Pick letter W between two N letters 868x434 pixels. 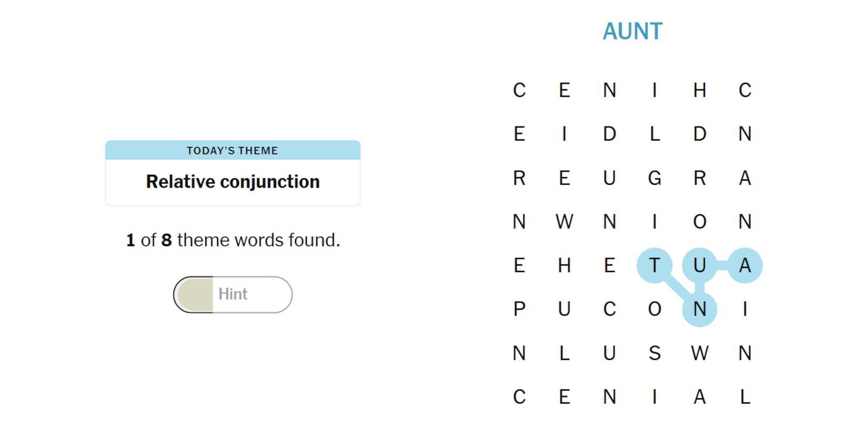[564, 221]
